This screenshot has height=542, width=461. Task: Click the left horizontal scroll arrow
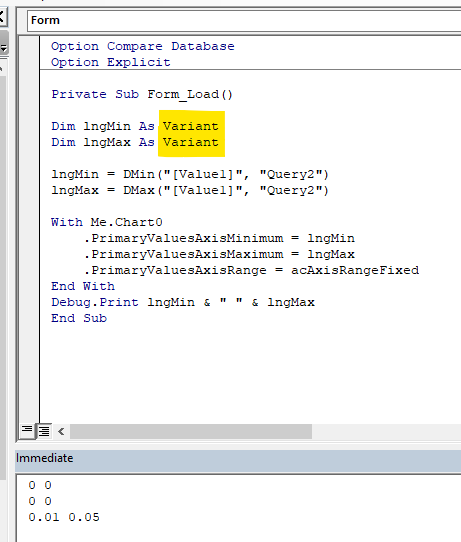(x=61, y=431)
